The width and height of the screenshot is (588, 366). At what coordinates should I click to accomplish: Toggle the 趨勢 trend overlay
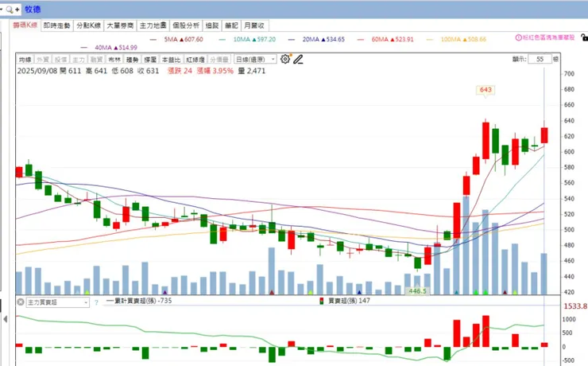(133, 60)
